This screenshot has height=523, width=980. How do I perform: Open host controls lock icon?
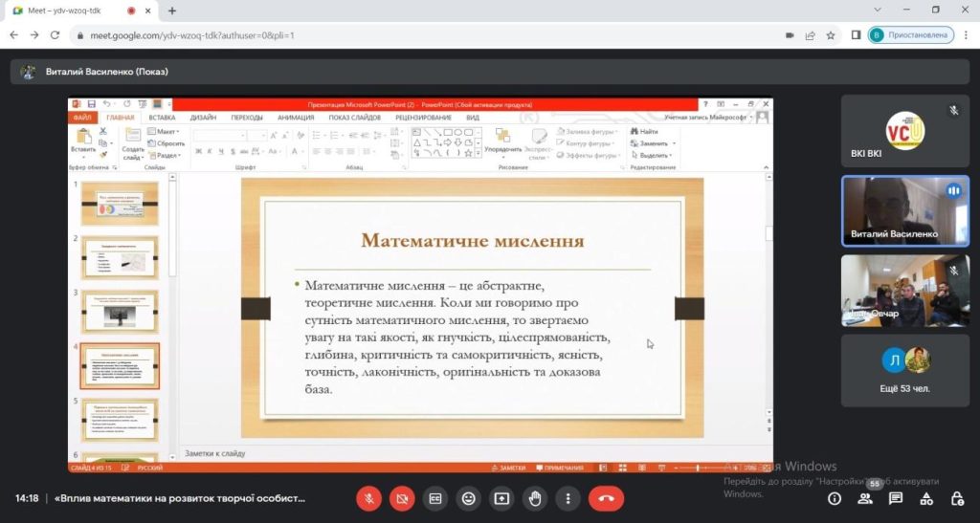[x=956, y=498]
